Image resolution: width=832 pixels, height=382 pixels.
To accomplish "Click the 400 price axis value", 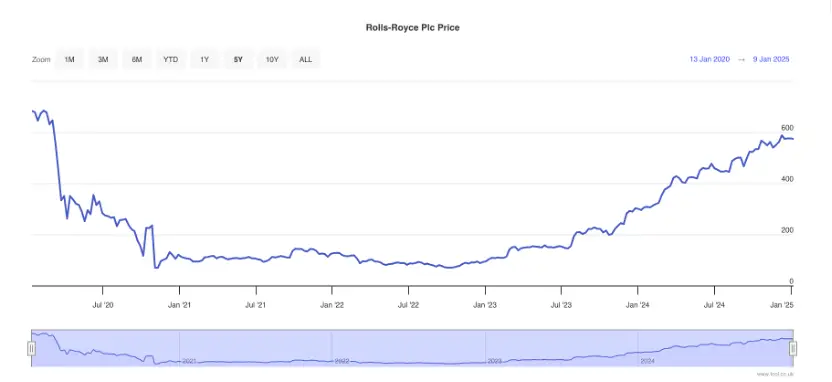I will [787, 179].
